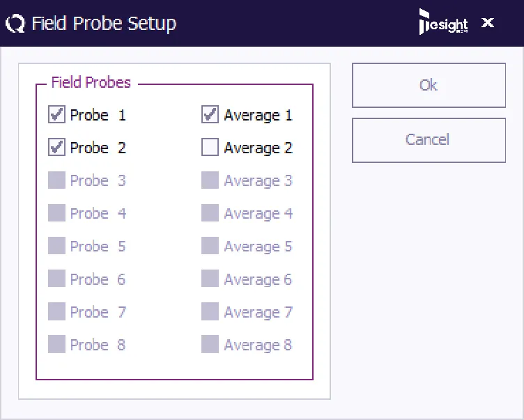Click the disabled Probe 4 checkbox

pyautogui.click(x=56, y=213)
